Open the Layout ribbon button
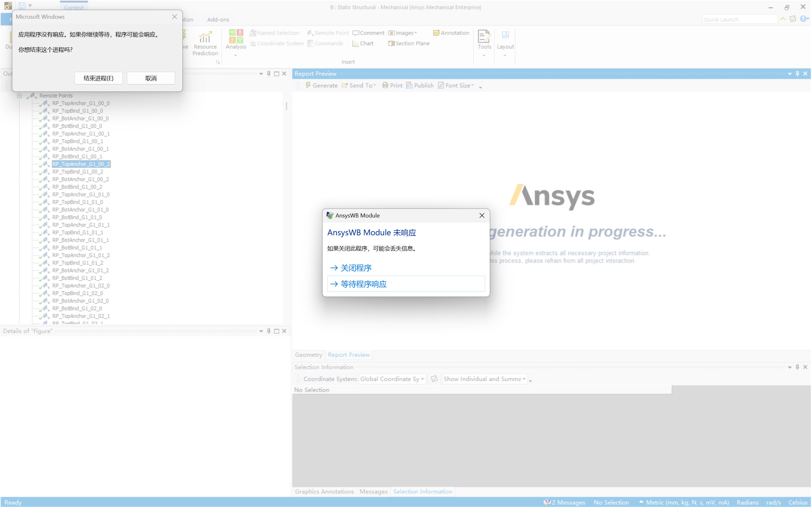The width and height of the screenshot is (812, 508). [x=505, y=43]
